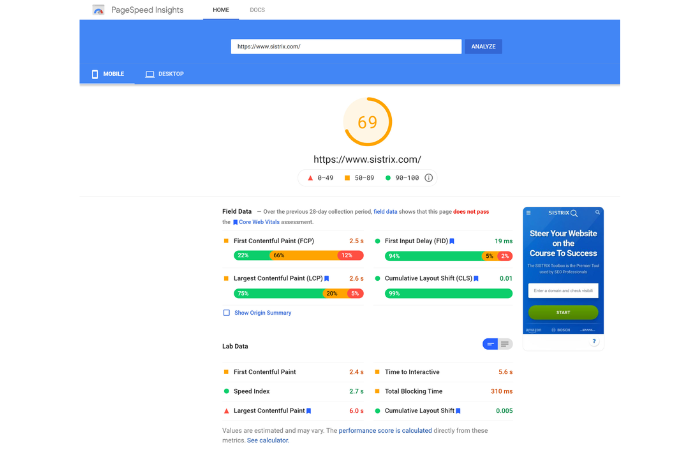The height and width of the screenshot is (450, 700).
Task: Click the PageSpeed Insights logo icon
Action: pyautogui.click(x=98, y=10)
